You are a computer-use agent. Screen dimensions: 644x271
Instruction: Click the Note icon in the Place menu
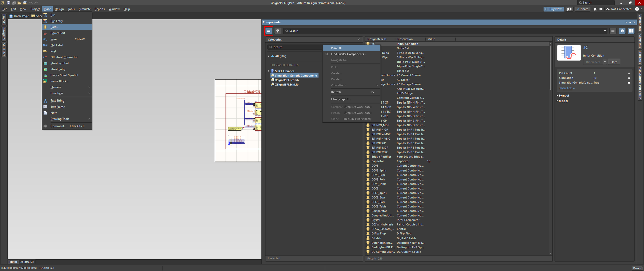pyautogui.click(x=45, y=113)
